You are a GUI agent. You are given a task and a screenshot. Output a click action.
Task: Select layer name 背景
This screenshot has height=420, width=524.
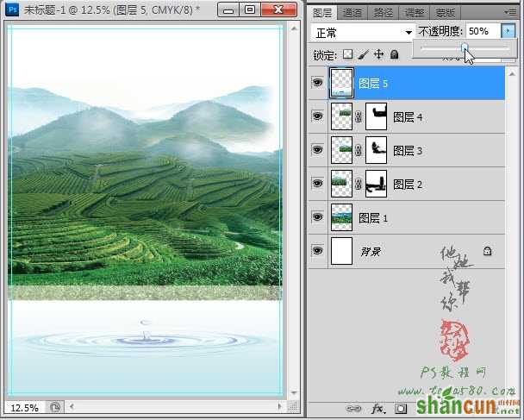click(371, 252)
